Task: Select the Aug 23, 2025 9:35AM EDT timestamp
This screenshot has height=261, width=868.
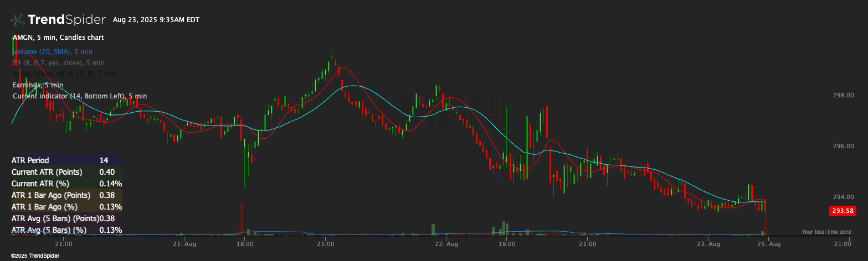Action: pos(156,20)
